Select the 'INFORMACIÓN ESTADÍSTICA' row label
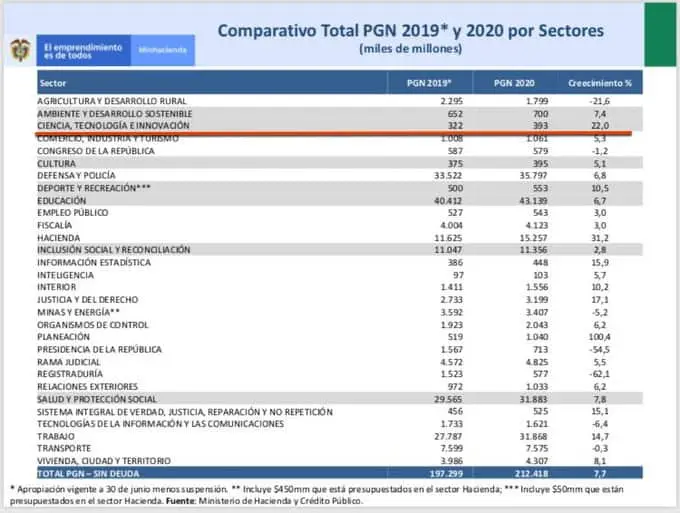The width and height of the screenshot is (680, 513). [x=94, y=262]
